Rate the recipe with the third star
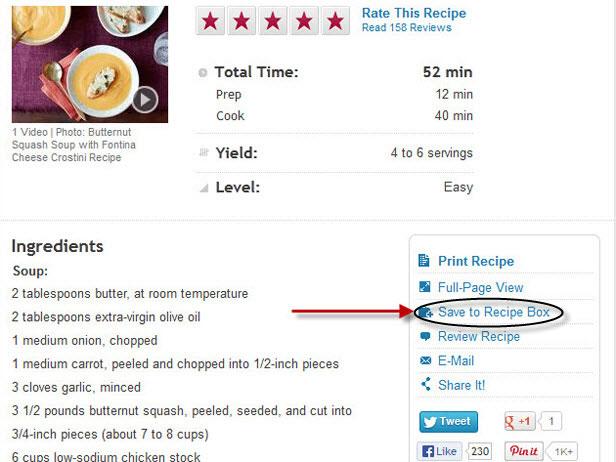616x462 pixels. 273,21
